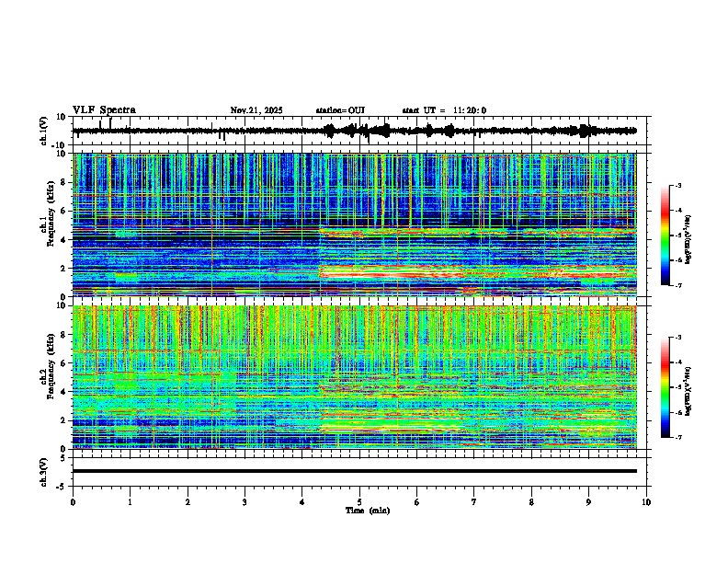Click the "Time (min)" axis label
Screen dimensions: 728x563
click(x=368, y=511)
